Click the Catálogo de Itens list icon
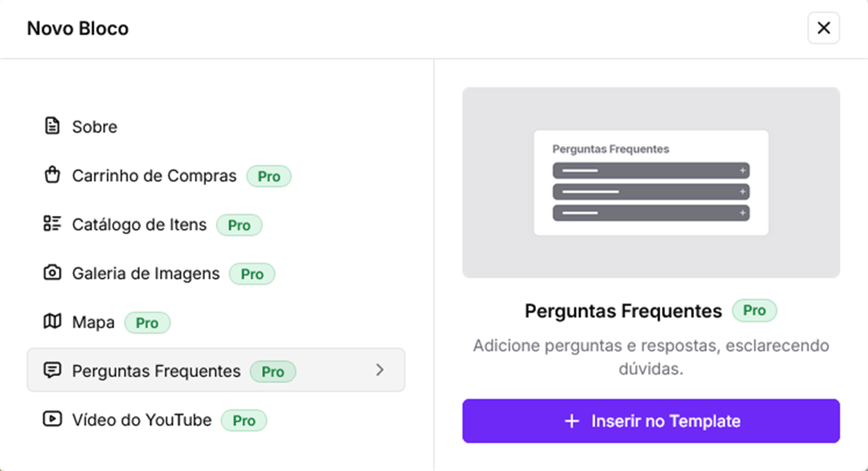 tap(52, 224)
